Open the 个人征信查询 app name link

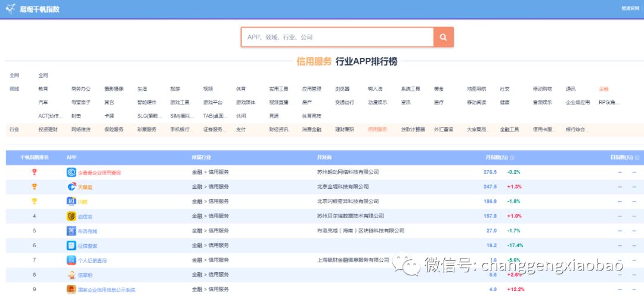tap(92, 260)
